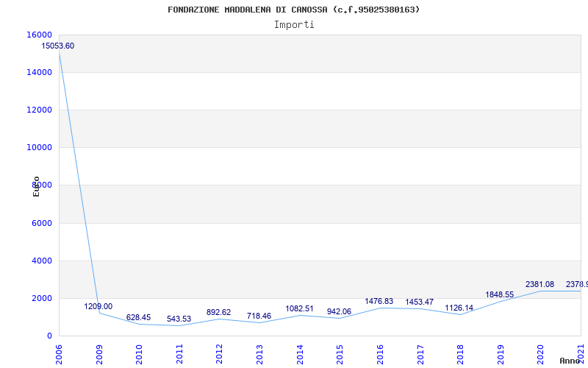
Task: Click the x-axis year 2006
Action: 59,354
